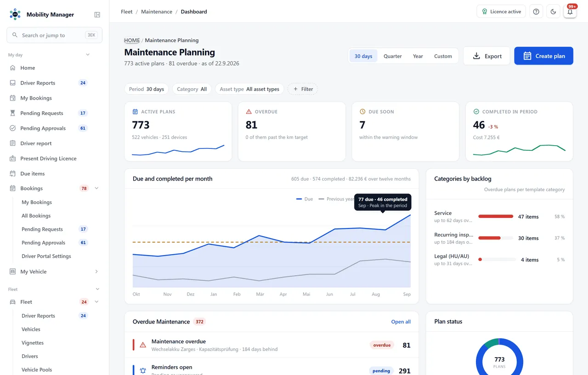
Task: Click the warning triangle on Overdue card
Action: pos(249,112)
